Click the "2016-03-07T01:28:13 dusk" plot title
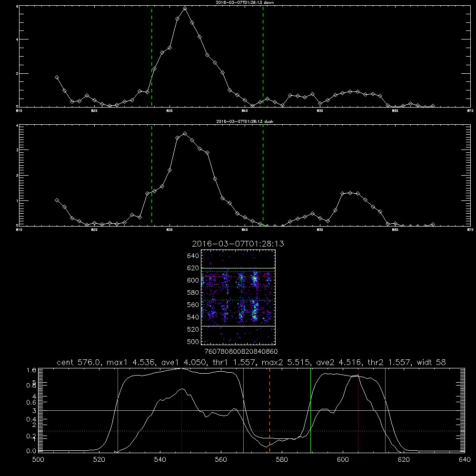476x476 pixels. point(245,121)
